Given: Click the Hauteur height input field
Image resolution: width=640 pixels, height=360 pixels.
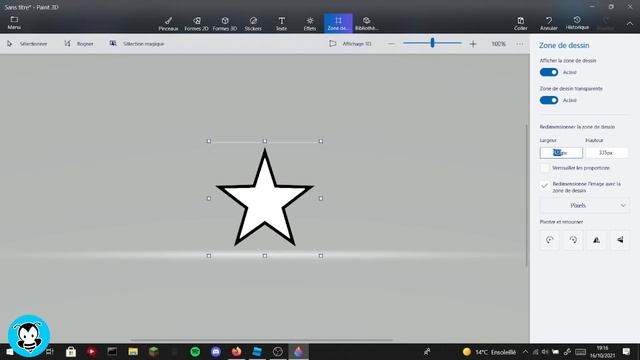Looking at the screenshot, I should (607, 153).
